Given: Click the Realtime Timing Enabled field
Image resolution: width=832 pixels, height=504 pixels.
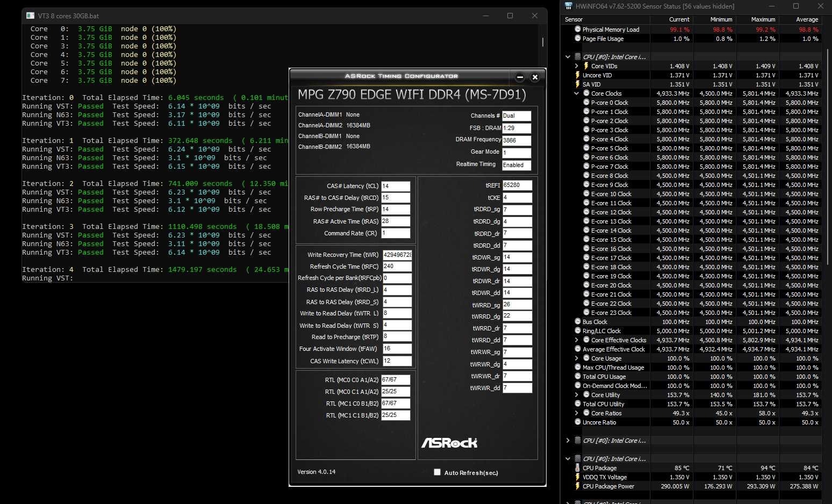Looking at the screenshot, I should (x=517, y=165).
